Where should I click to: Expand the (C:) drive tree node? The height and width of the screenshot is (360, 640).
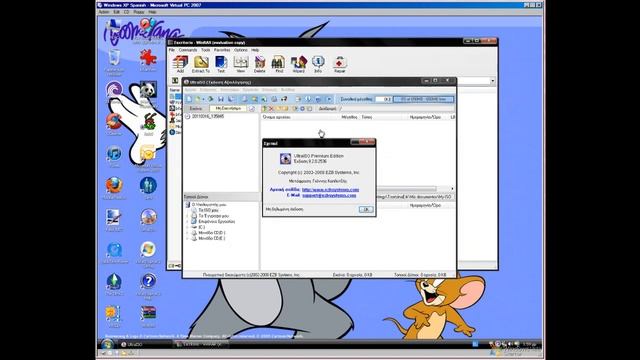pos(188,227)
